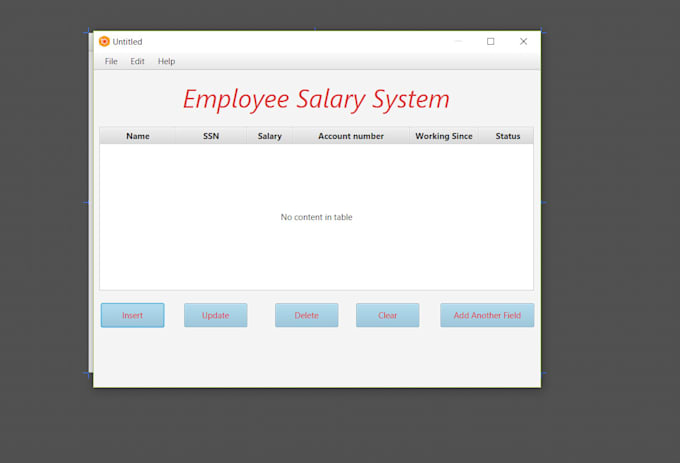Viewport: 680px width, 463px height.
Task: Click the Add Another Field button
Action: pyautogui.click(x=487, y=315)
